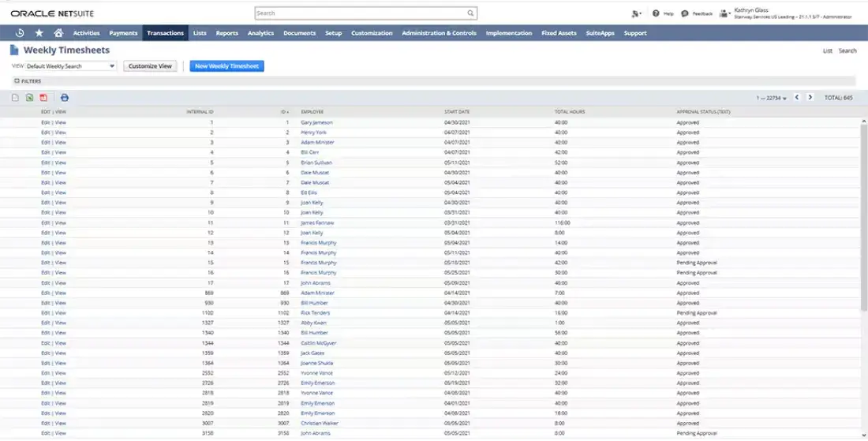Open the Recent Records clock icon
The height and width of the screenshot is (441, 868).
click(x=20, y=33)
